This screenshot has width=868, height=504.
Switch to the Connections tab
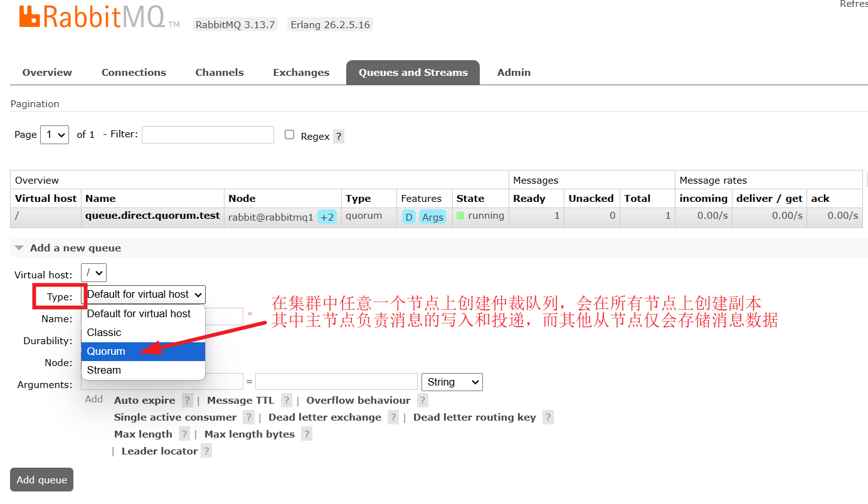pos(134,73)
